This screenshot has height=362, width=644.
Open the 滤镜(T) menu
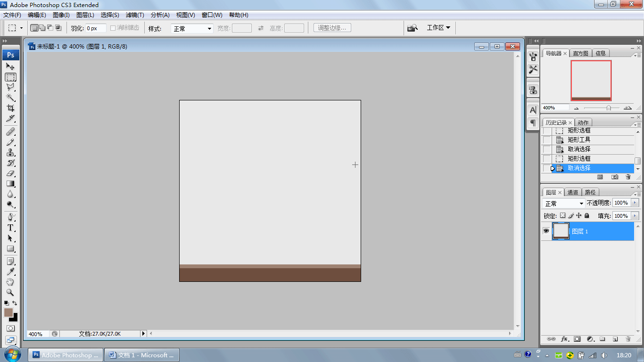point(135,15)
